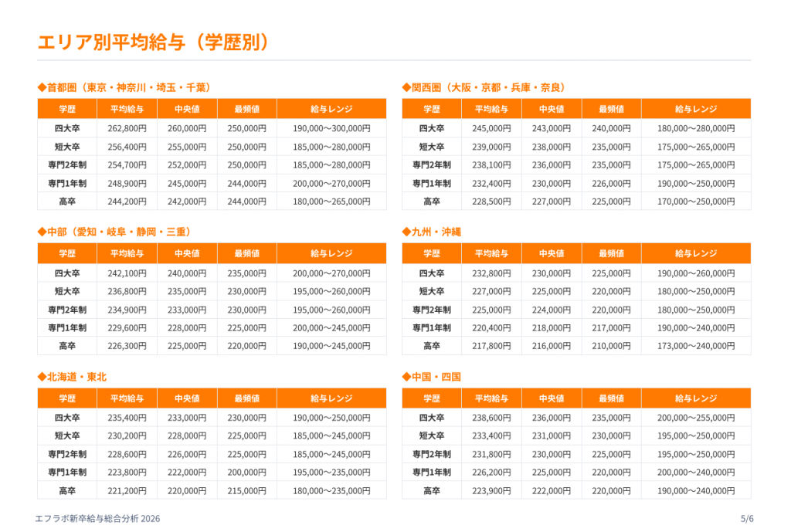Screen dimensions: 791x532
Task: Select the 首都圏 section heading
Action: click(x=124, y=87)
